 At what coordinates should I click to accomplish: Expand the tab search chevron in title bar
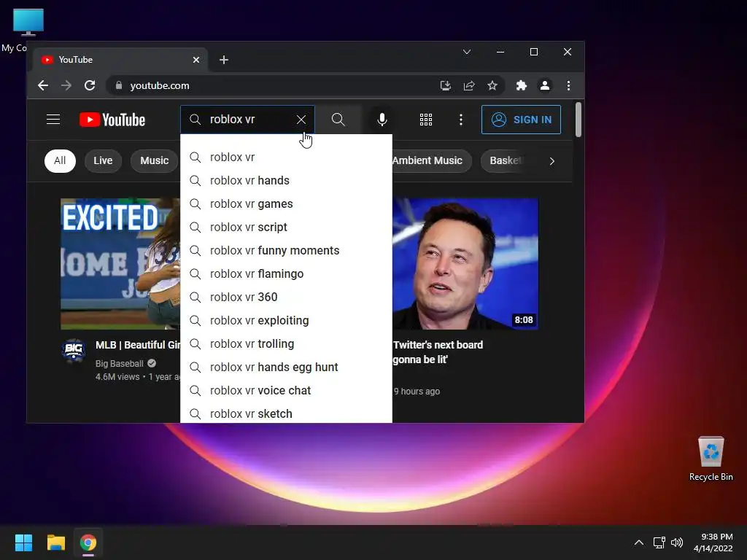pyautogui.click(x=467, y=52)
